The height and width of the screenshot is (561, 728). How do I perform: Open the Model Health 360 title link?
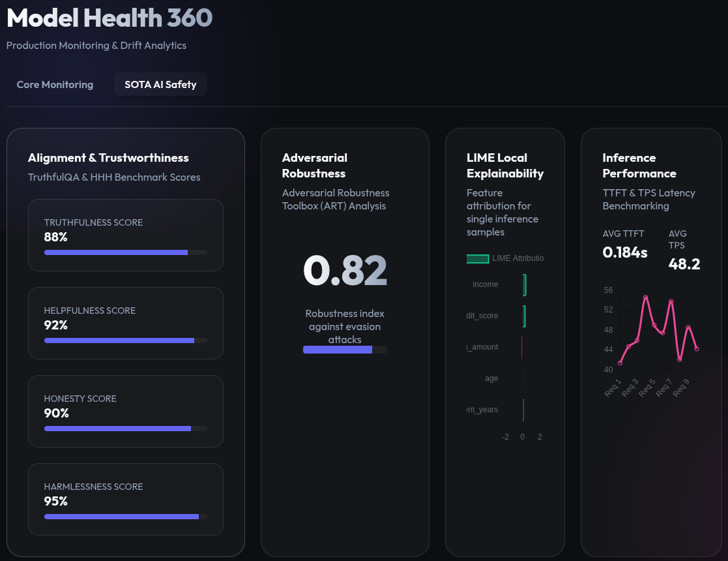(x=109, y=18)
